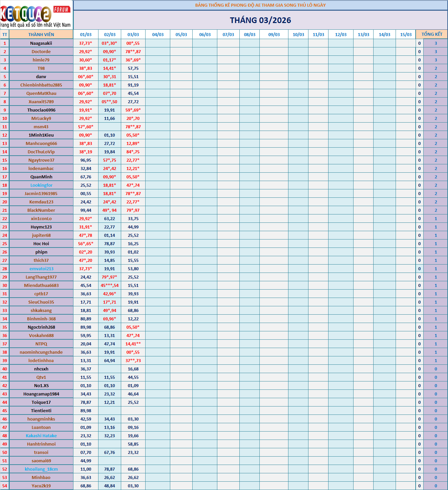Image resolution: width=448 pixels, height=490 pixels.
Task: Click the 01/03 date column header
Action: pos(86,34)
